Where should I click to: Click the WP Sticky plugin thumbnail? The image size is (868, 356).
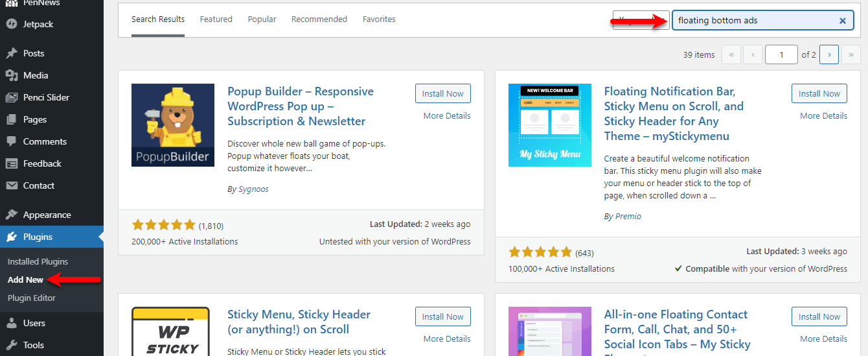[173, 331]
